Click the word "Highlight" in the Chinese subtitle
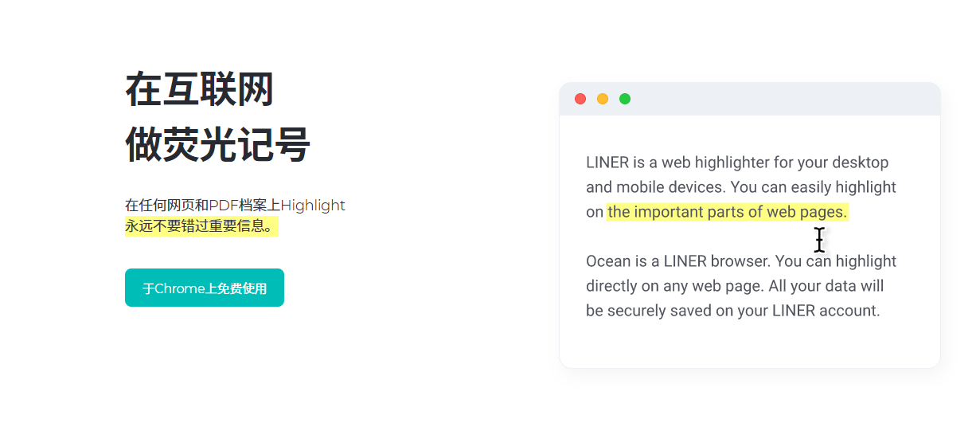The image size is (980, 435). 313,206
